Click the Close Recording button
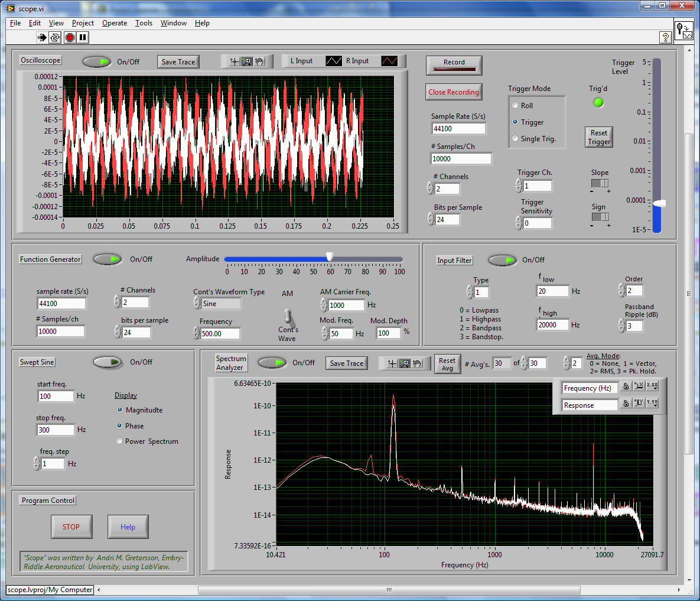Image resolution: width=700 pixels, height=601 pixels. click(x=454, y=92)
